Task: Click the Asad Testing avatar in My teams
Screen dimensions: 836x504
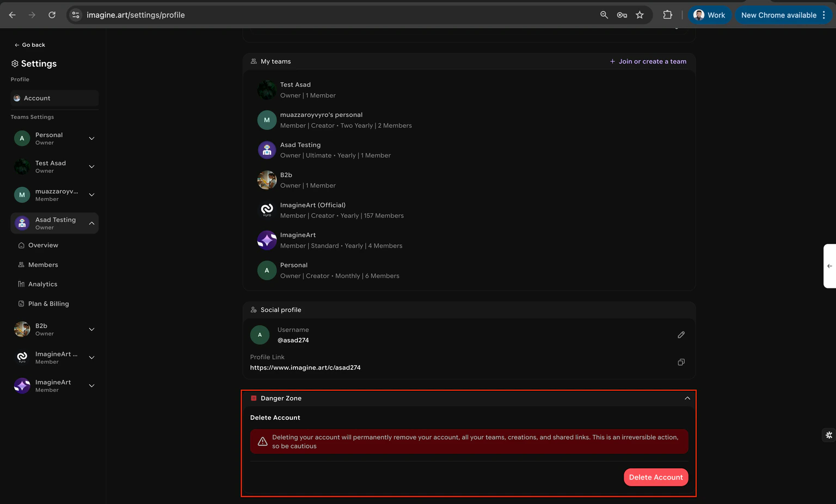Action: (x=267, y=150)
